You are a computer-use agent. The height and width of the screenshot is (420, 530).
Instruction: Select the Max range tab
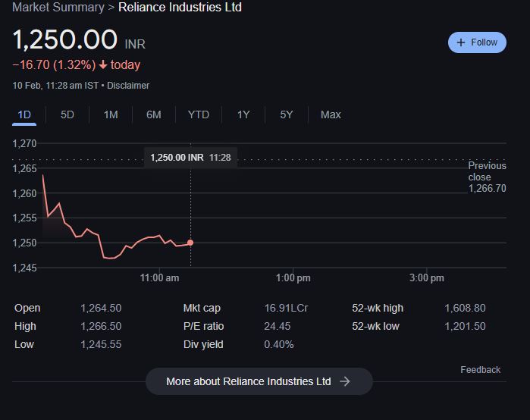click(331, 115)
